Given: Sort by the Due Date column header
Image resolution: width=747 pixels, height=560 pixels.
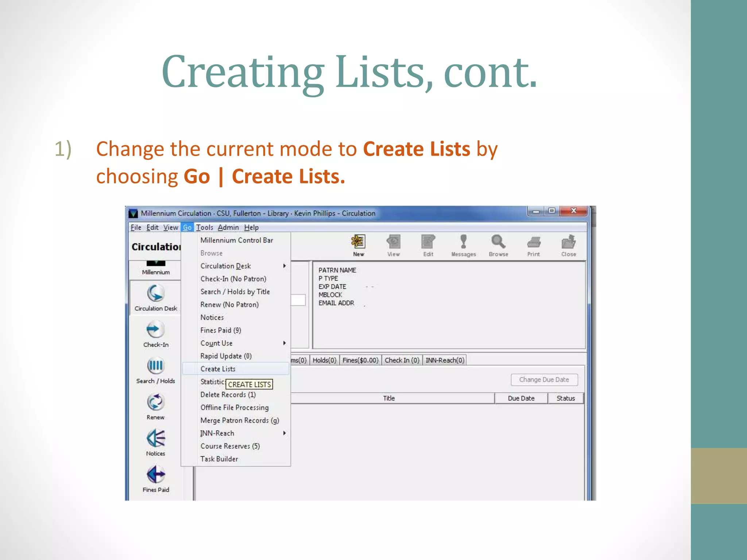Looking at the screenshot, I should pos(521,398).
